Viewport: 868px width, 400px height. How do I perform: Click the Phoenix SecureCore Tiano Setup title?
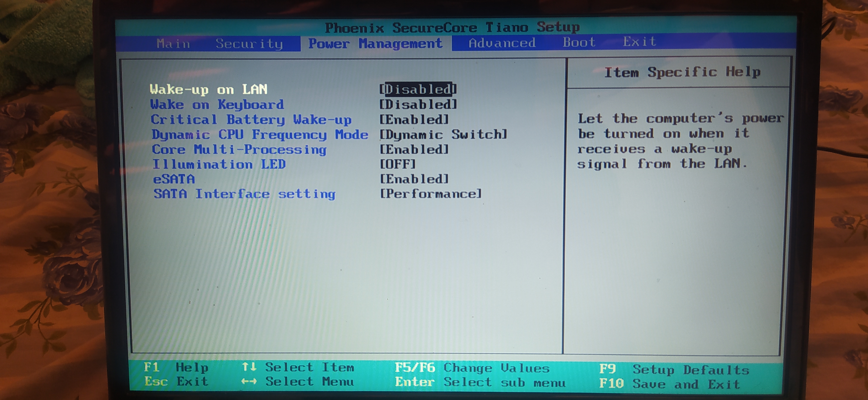tap(452, 27)
